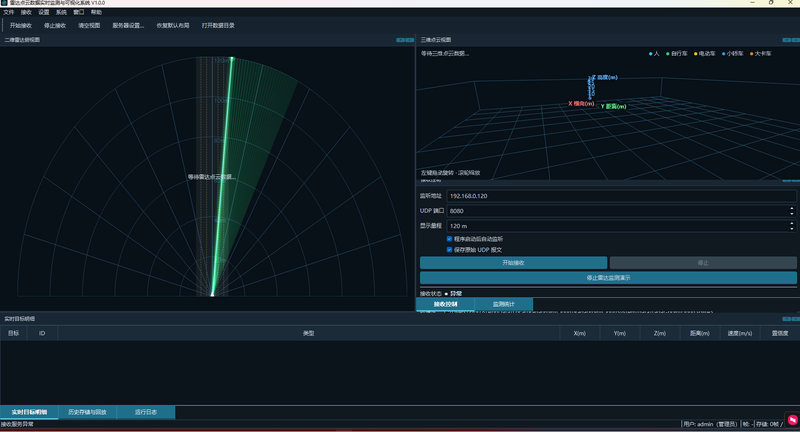This screenshot has width=800, height=432.
Task: Click 开始接收 in the toolbar
Action: [21, 26]
